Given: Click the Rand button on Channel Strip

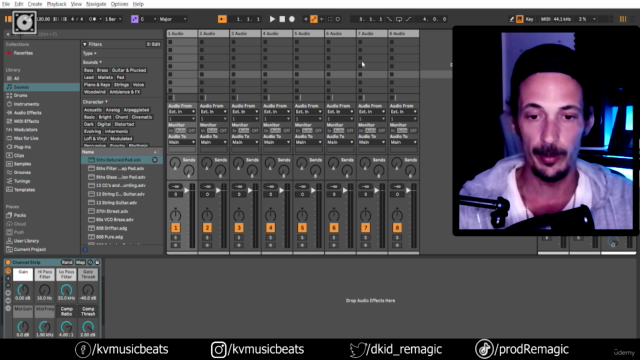Looking at the screenshot, I should (x=67, y=262).
